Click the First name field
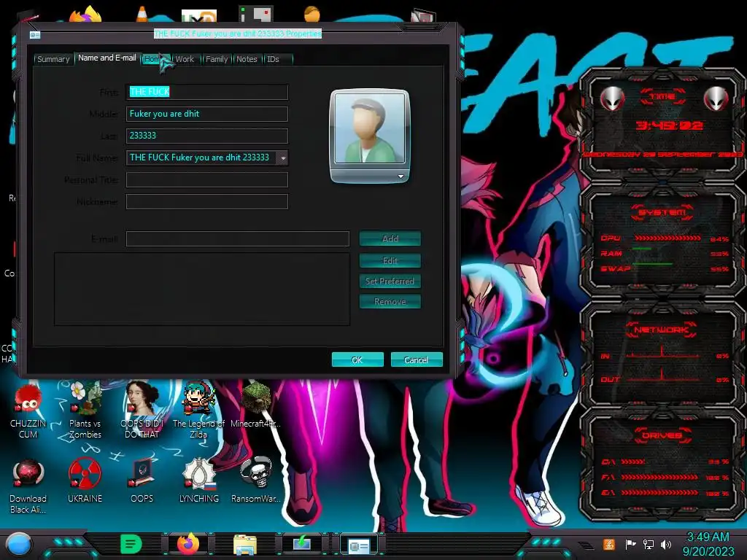Image resolution: width=747 pixels, height=560 pixels. click(206, 92)
